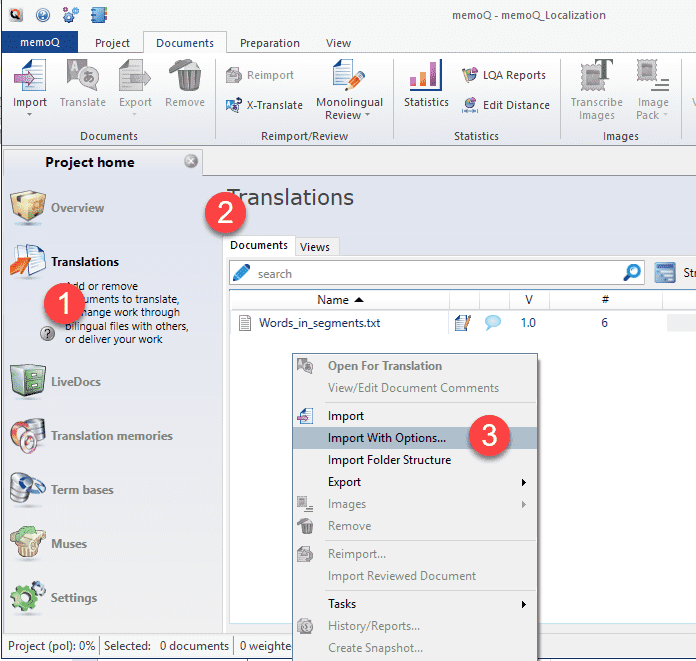Choose Import Reviewed Document in context menu
The height and width of the screenshot is (661, 696).
click(x=415, y=576)
